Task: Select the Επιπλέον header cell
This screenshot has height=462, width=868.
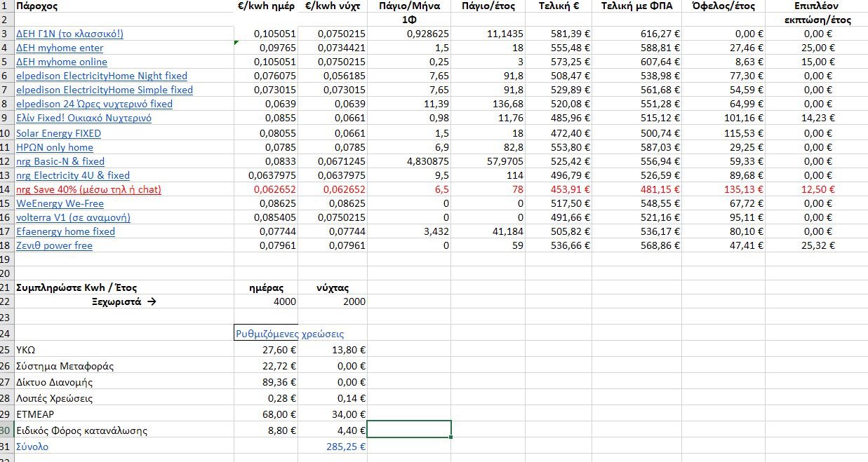Action: [x=817, y=6]
